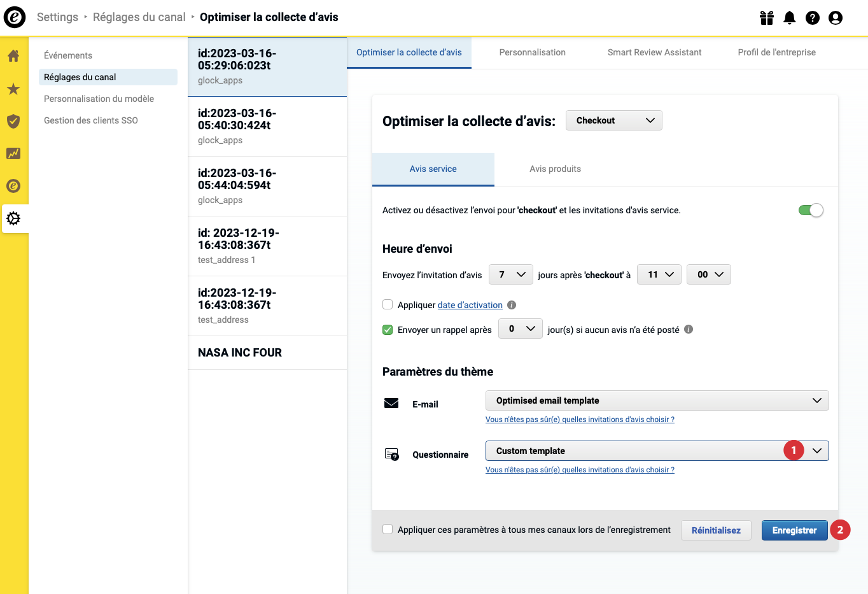
Task: Open the help question mark icon
Action: 813,18
